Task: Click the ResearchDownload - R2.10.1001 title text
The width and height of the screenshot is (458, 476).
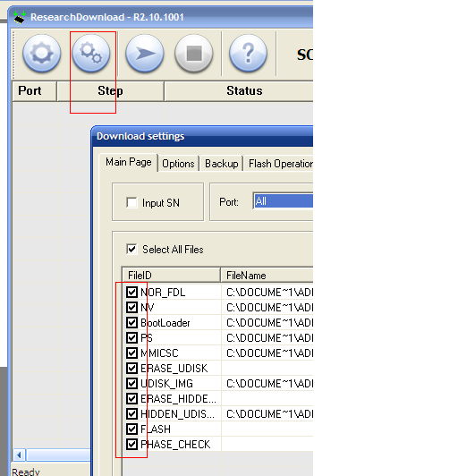Action: pyautogui.click(x=107, y=17)
